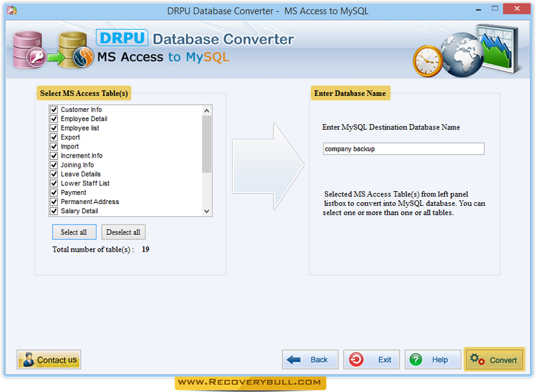
Task: Click the blue arrow on the Back button
Action: [293, 360]
